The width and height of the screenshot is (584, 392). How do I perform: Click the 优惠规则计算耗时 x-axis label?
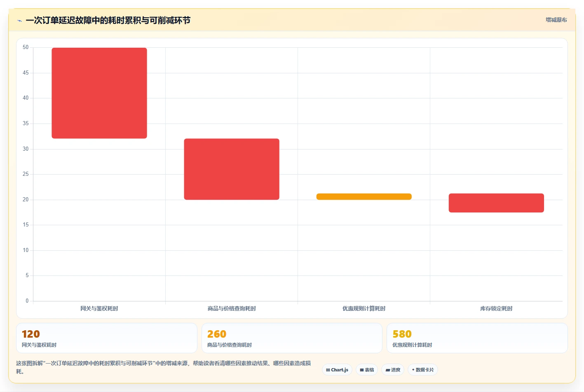point(364,308)
